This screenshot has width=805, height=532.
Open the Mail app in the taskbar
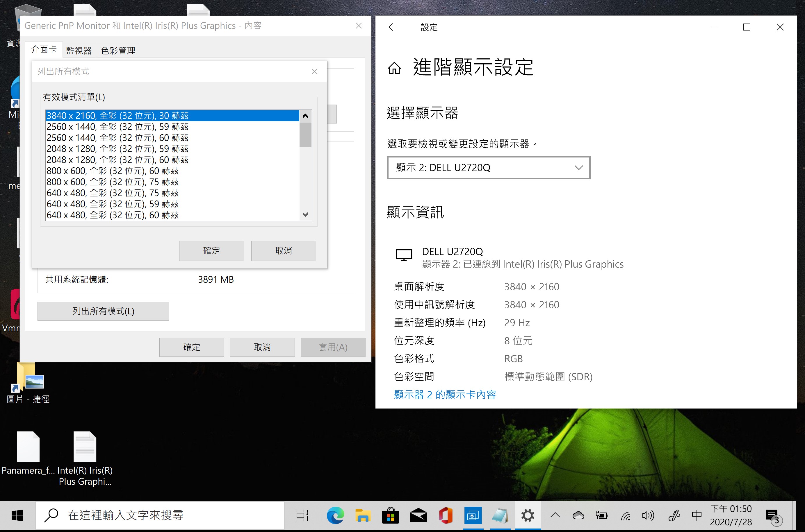pos(418,515)
